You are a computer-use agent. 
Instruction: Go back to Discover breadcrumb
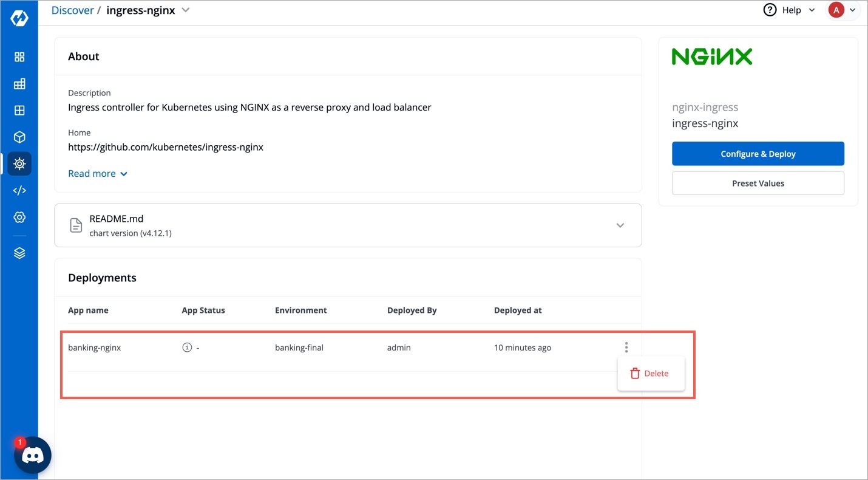tap(73, 10)
